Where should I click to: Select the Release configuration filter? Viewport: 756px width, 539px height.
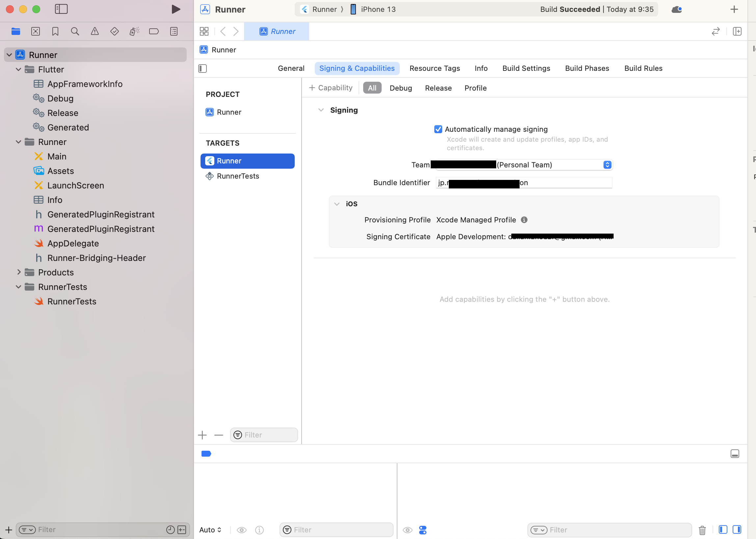pyautogui.click(x=438, y=88)
